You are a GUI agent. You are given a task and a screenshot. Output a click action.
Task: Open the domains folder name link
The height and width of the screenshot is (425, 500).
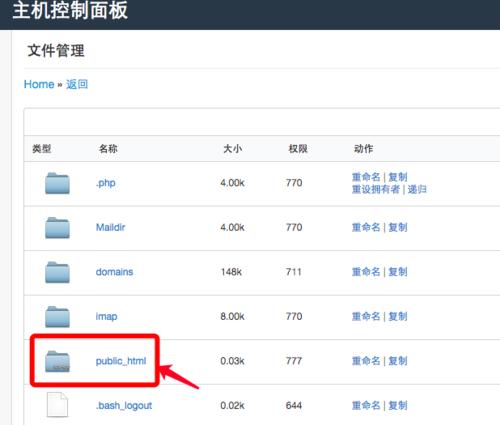[114, 272]
